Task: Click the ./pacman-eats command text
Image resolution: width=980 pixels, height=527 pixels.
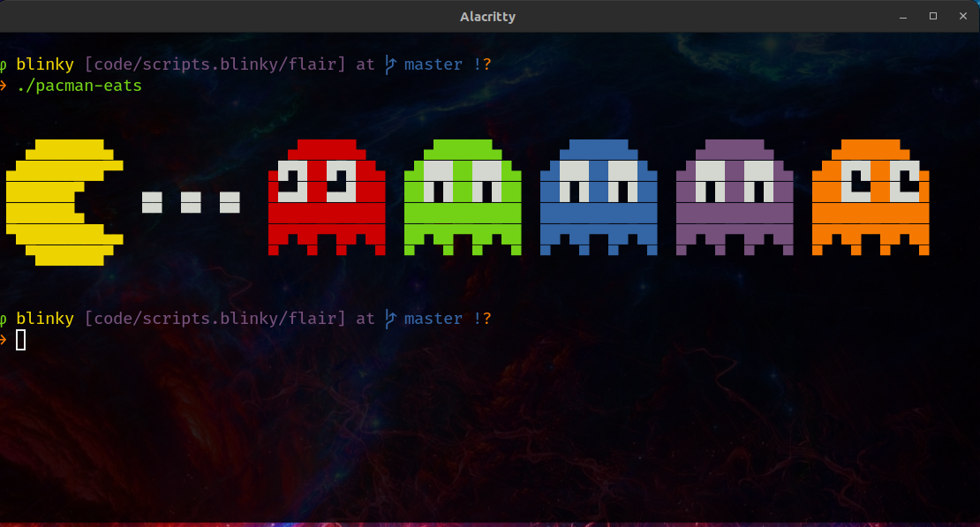Action: 79,86
